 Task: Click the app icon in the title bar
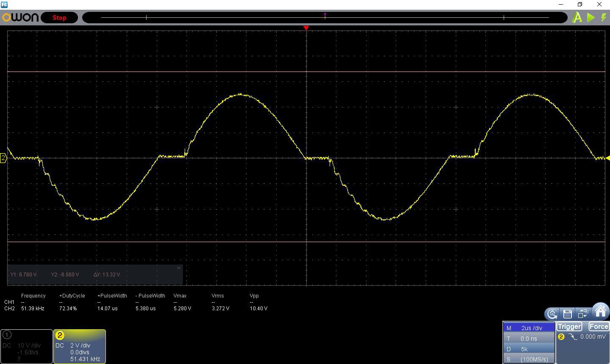4,4
